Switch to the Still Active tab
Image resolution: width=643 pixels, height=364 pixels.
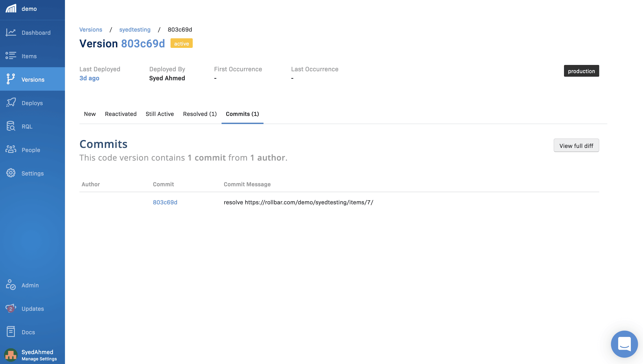point(160,113)
